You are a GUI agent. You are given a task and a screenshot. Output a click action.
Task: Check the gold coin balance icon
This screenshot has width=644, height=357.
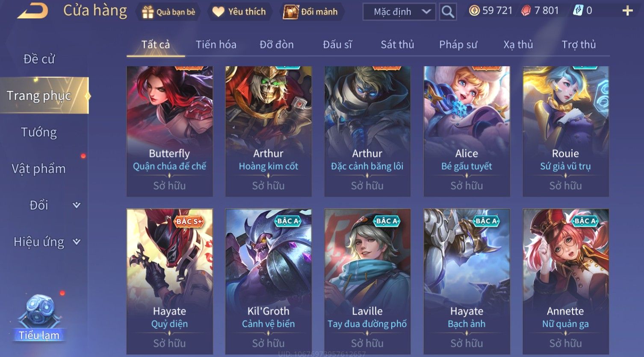pyautogui.click(x=474, y=11)
